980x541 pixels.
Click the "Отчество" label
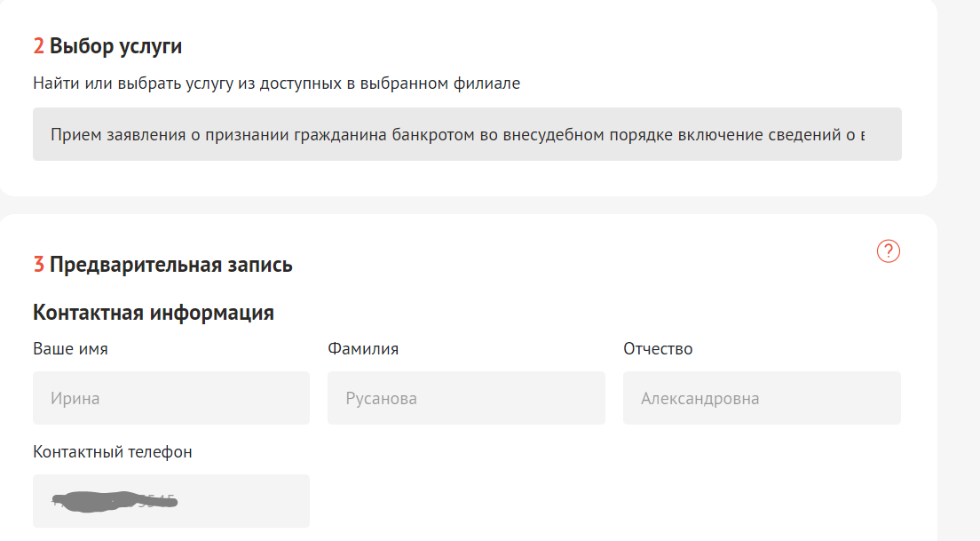tap(658, 348)
